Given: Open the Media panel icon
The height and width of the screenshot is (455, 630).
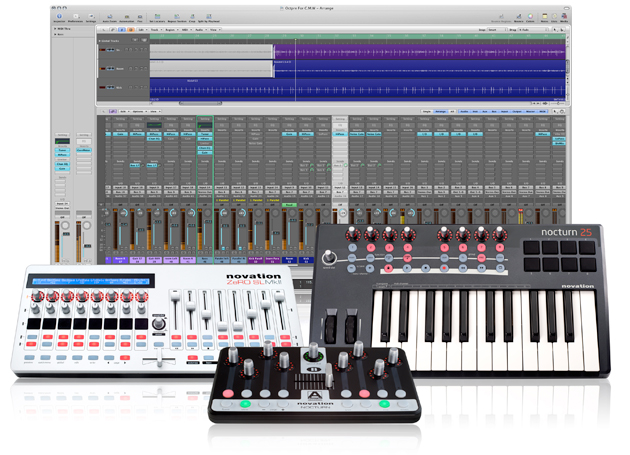Looking at the screenshot, I should [564, 18].
